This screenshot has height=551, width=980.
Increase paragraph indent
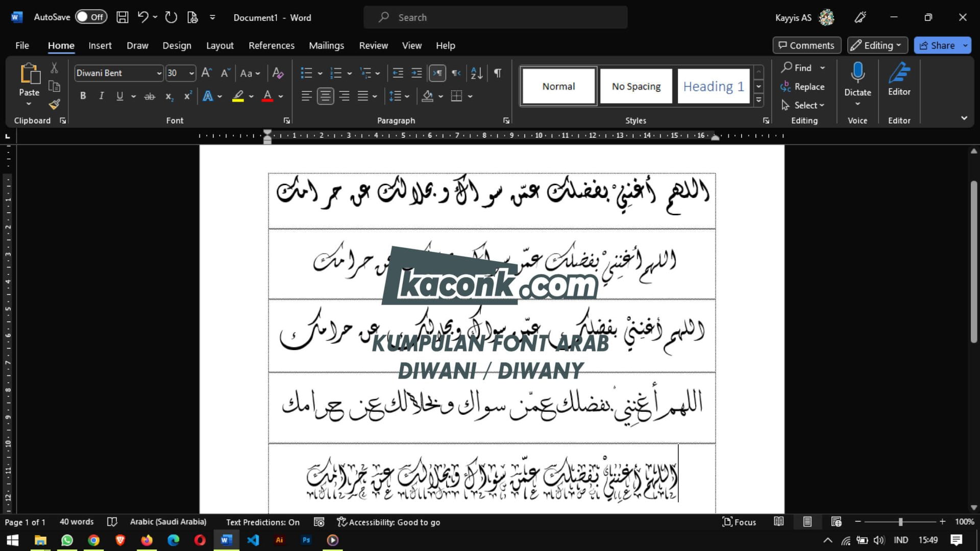pos(416,73)
